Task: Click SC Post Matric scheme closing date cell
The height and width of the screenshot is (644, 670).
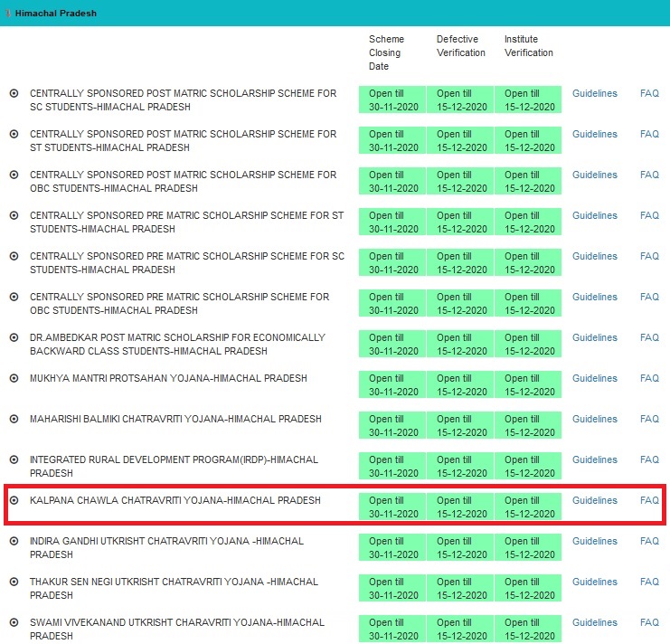Action: click(x=392, y=99)
